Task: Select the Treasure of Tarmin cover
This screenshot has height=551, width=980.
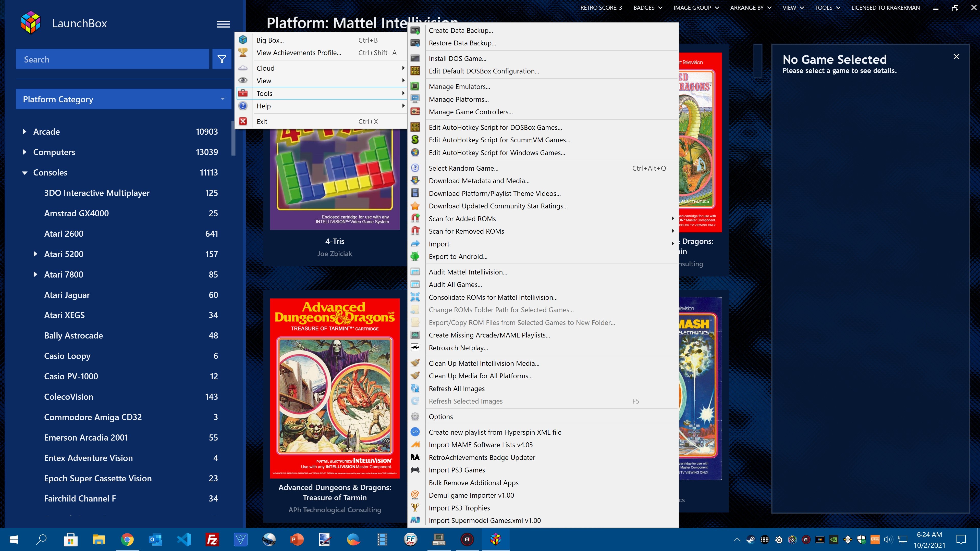Action: tap(335, 388)
